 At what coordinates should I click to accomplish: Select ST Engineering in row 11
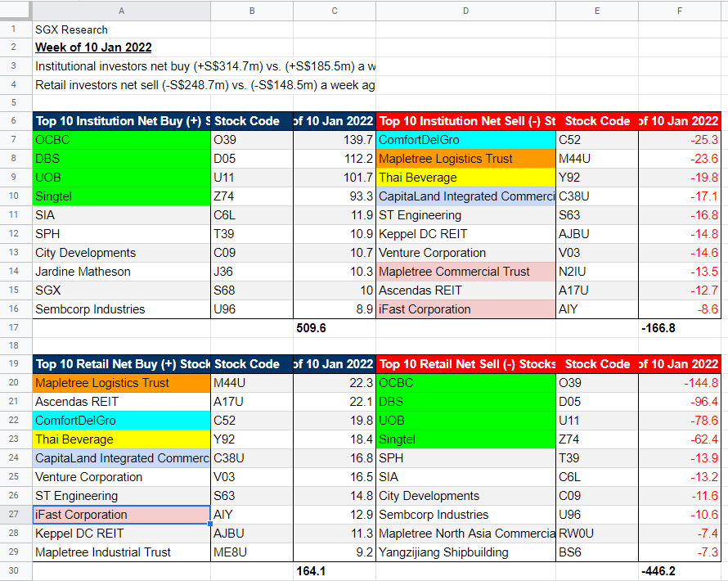tap(465, 215)
